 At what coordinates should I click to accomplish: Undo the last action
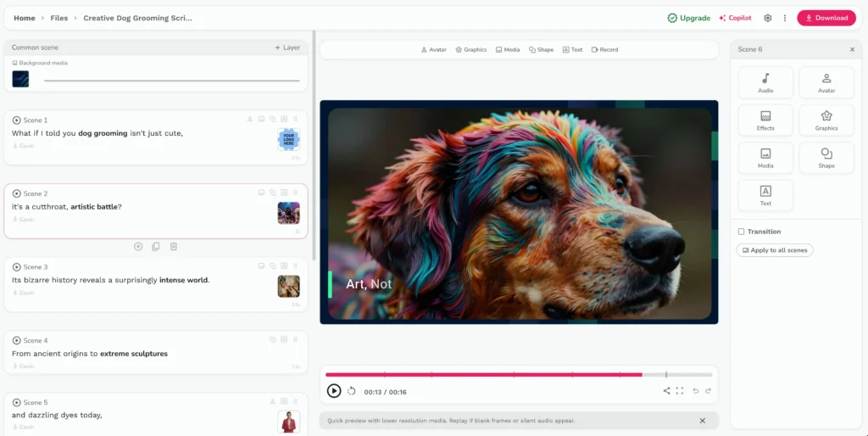(695, 390)
